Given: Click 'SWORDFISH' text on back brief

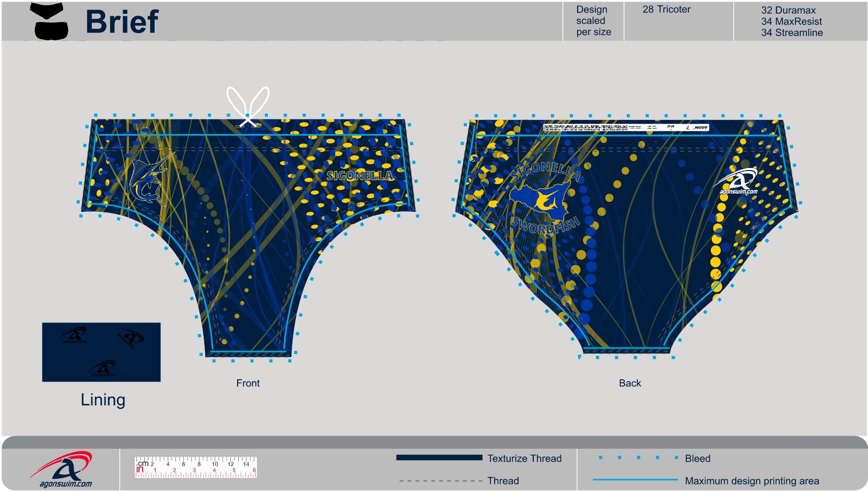Looking at the screenshot, I should click(x=545, y=225).
